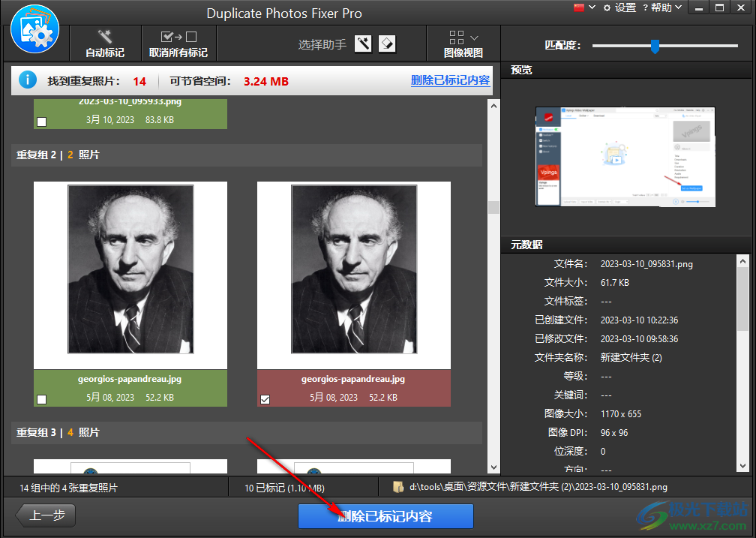The image size is (756, 538).
Task: Open the language flag dropdown
Action: (x=592, y=8)
